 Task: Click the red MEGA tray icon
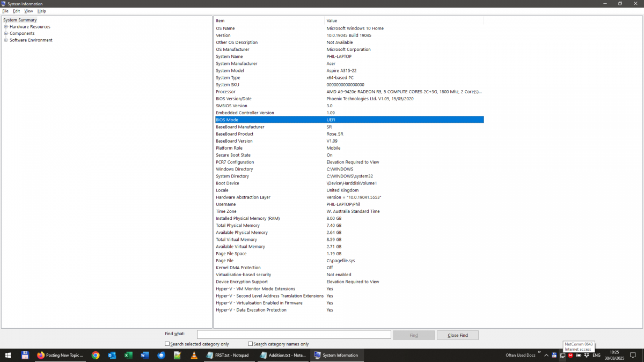[x=570, y=355]
